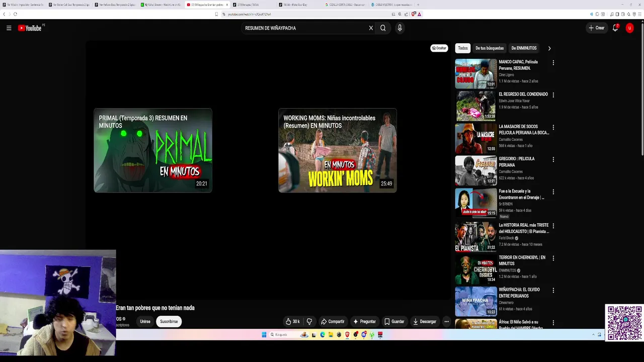Open the YouTube hamburger guide menu

(9, 28)
